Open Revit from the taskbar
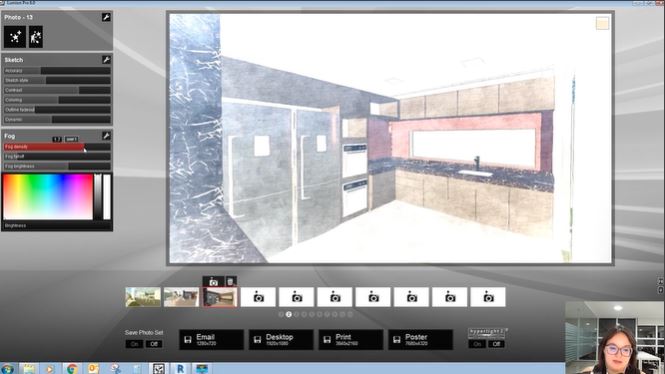The height and width of the screenshot is (374, 665). tap(180, 368)
